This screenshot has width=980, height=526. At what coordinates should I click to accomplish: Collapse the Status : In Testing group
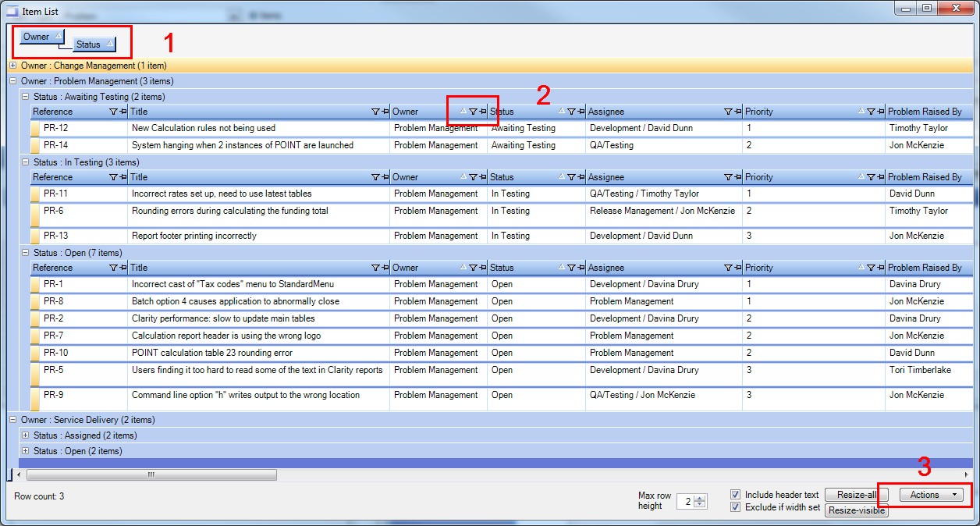pos(25,162)
